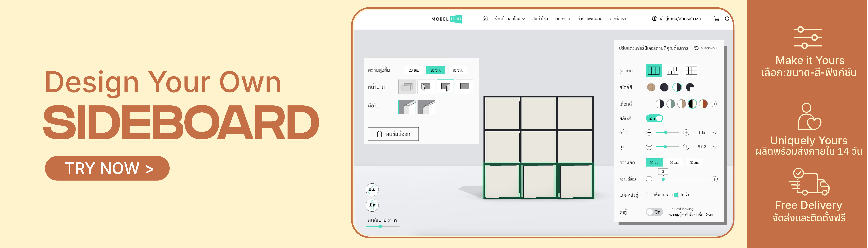This screenshot has width=868, height=248.
Task: Click the height (สูง) slider handle
Action: pos(665,147)
